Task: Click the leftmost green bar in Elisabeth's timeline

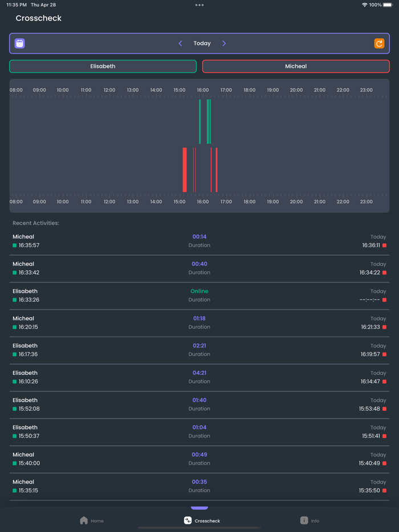Action: pos(199,121)
